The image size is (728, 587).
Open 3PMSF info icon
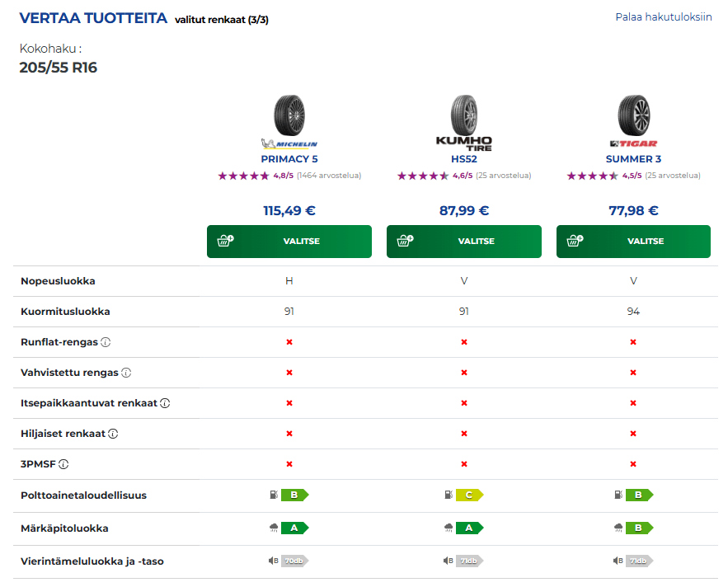pos(63,464)
